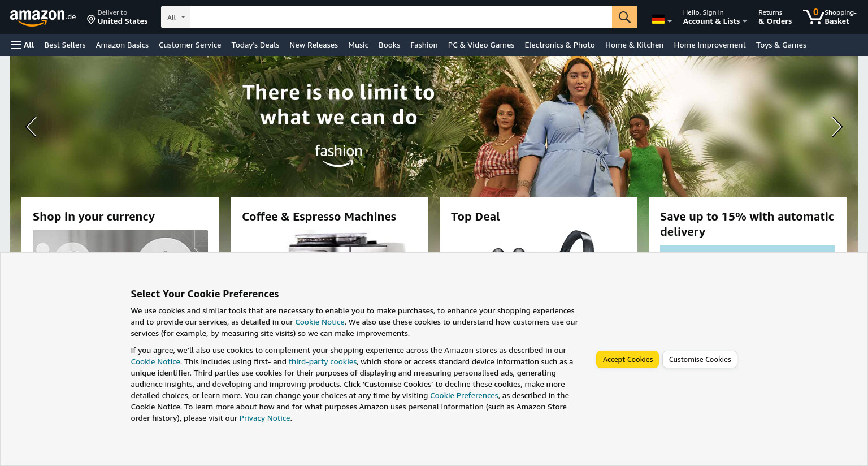Expand Account & Lists dropdown

[715, 17]
